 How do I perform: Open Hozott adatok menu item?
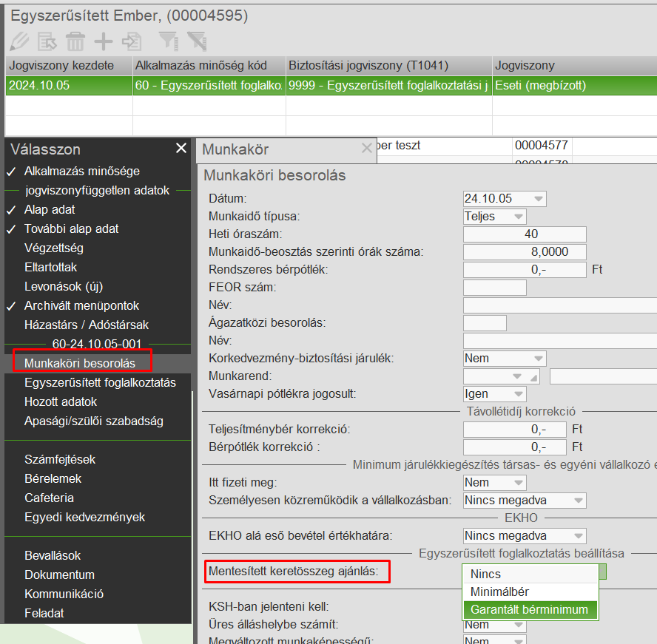tap(61, 402)
